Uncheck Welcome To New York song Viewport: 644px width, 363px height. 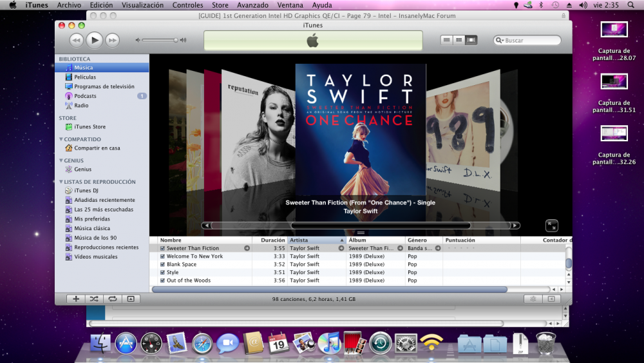(x=163, y=256)
